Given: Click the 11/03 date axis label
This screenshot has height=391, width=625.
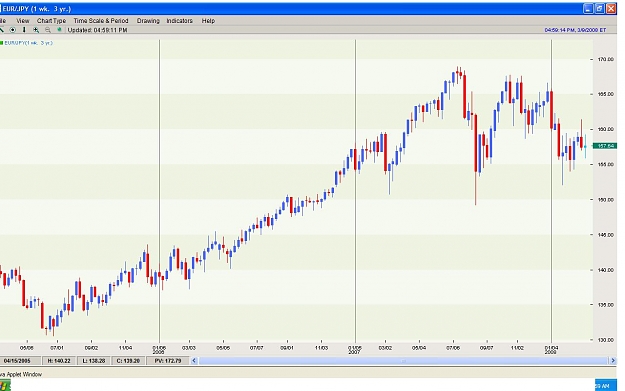Looking at the screenshot, I should coord(321,348).
